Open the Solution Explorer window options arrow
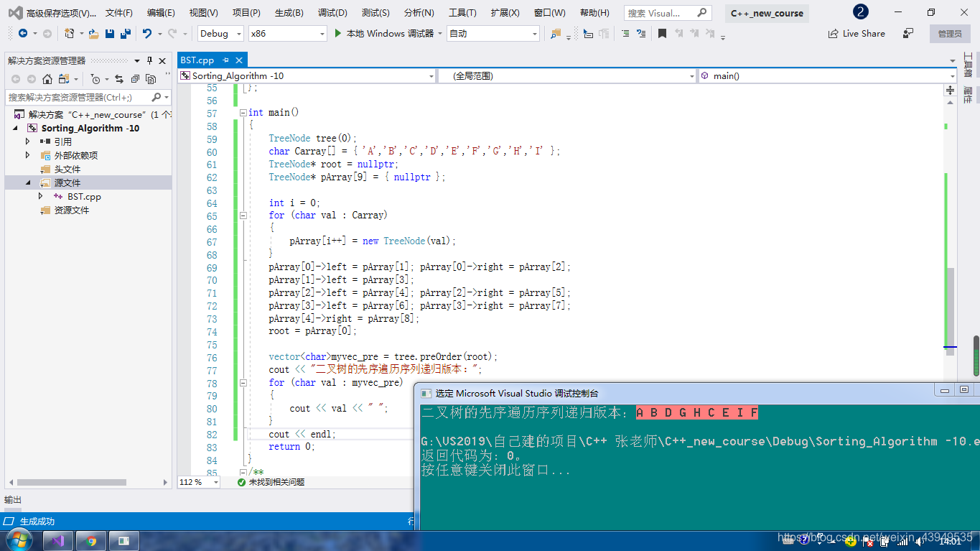This screenshot has width=980, height=551. (139, 60)
